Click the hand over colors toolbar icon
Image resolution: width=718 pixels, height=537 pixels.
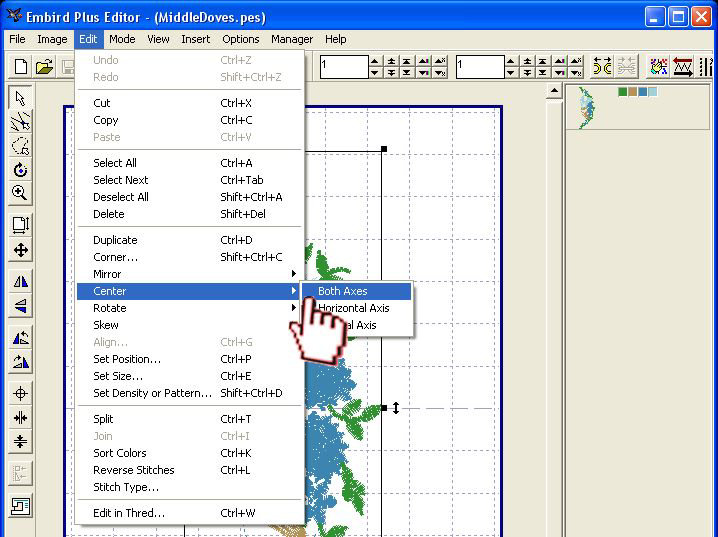(658, 67)
